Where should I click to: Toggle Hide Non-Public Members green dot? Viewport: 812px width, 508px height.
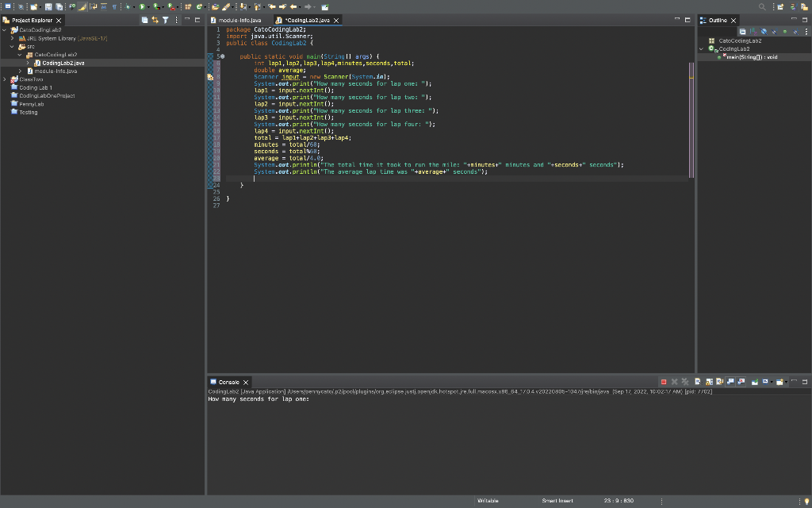[785, 32]
